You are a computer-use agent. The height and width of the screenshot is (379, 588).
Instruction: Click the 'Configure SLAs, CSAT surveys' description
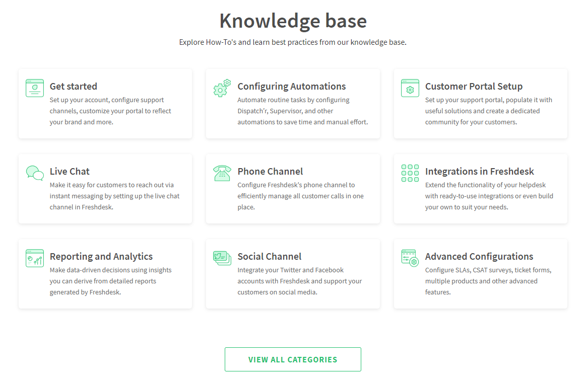pyautogui.click(x=488, y=281)
